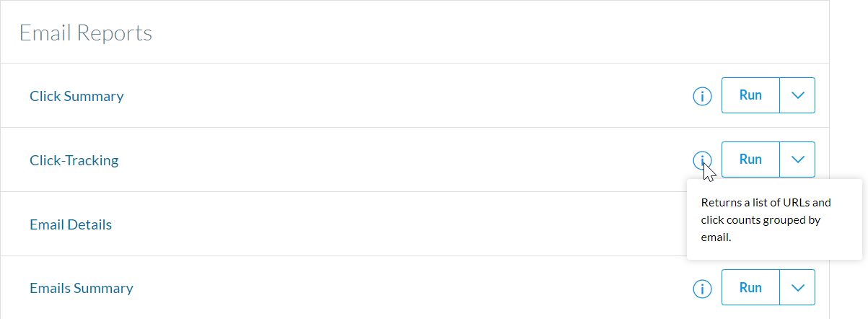Select the Email Details report link

pos(71,224)
